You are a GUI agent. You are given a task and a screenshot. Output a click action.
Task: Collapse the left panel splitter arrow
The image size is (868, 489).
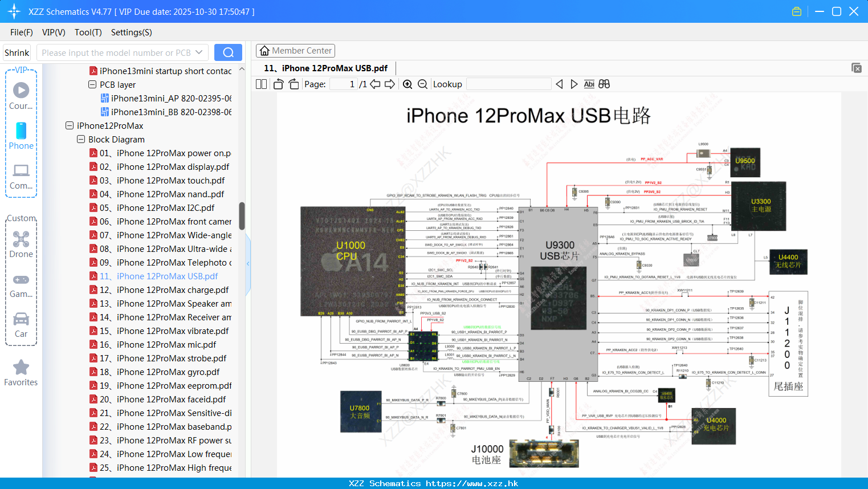[x=248, y=263]
